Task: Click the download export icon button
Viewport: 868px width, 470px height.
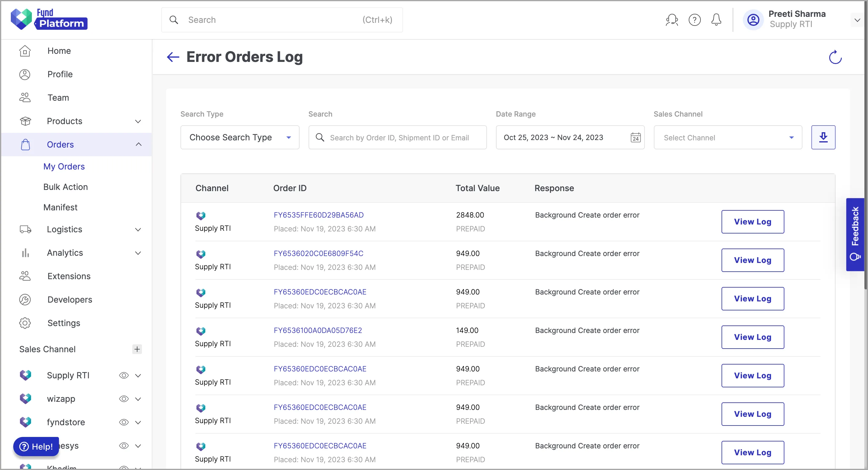Action: click(x=823, y=137)
